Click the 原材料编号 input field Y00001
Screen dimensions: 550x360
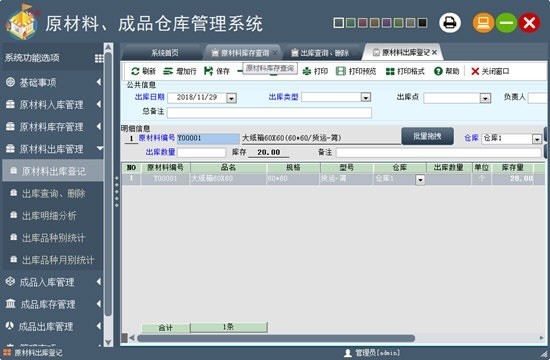coord(208,139)
